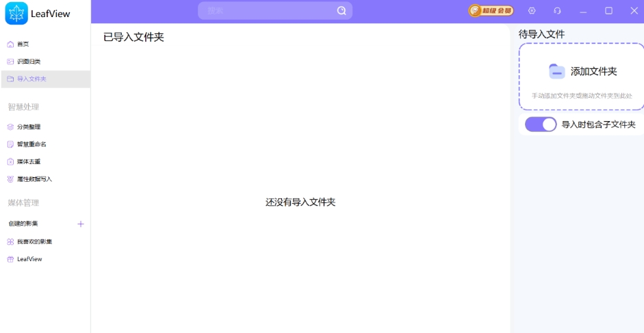Click the LeafView maple leaf logo
The width and height of the screenshot is (644, 333).
[x=16, y=13]
